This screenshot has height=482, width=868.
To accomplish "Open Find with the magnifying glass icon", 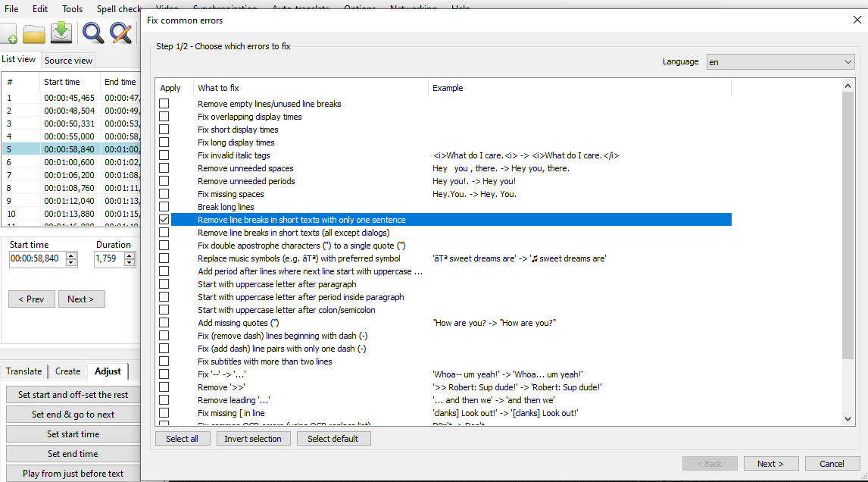I will pyautogui.click(x=93, y=33).
